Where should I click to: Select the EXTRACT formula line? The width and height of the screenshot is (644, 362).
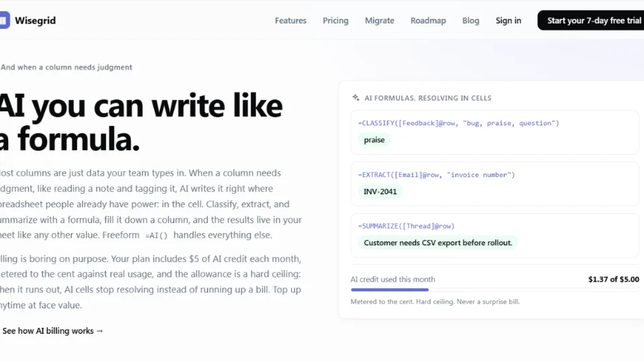click(436, 175)
